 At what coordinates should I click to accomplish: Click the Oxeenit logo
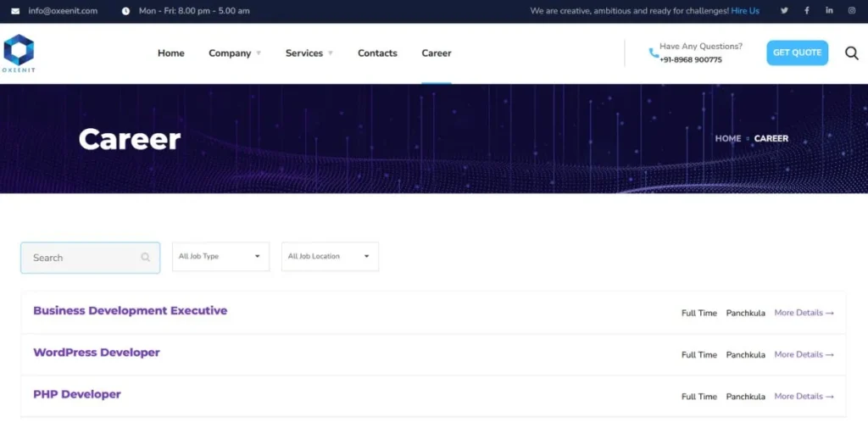[18, 53]
